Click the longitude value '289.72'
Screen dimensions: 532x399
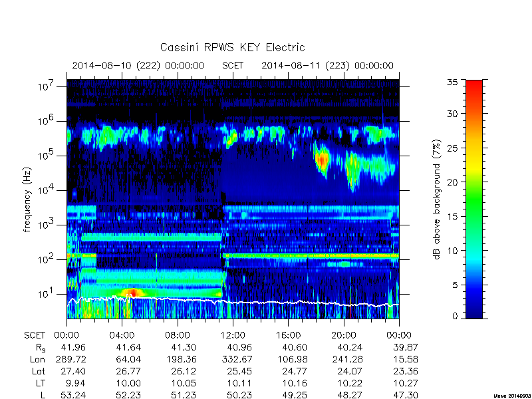70,359
